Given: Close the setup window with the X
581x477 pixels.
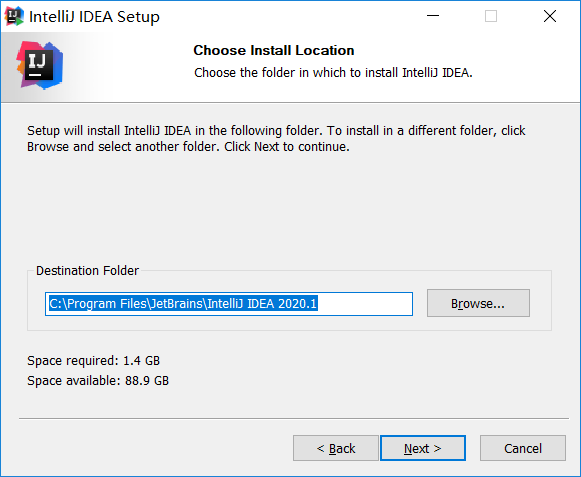Looking at the screenshot, I should pos(550,16).
